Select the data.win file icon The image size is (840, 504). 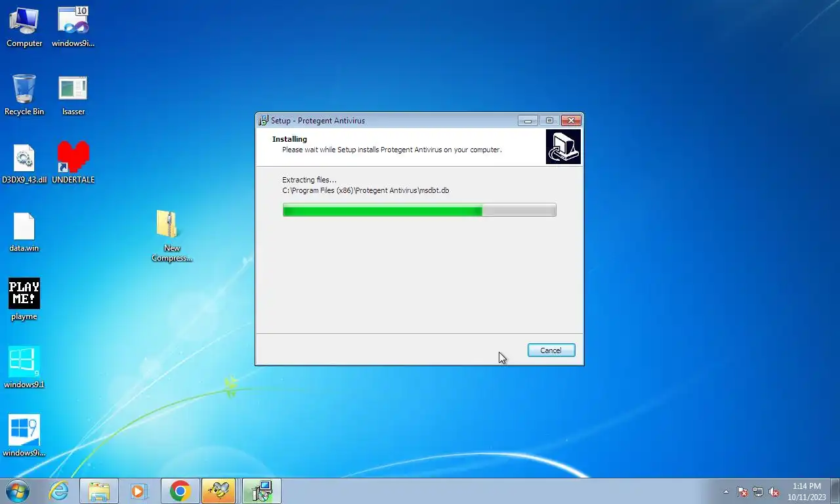tap(24, 232)
